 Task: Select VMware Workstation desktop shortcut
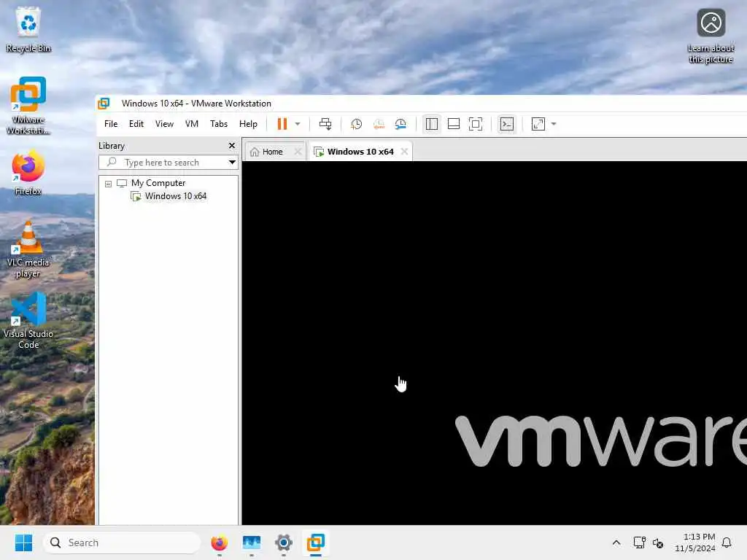(28, 106)
